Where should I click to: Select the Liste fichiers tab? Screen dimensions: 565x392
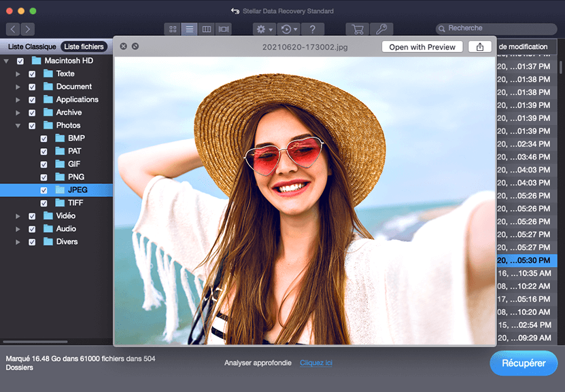coord(86,47)
